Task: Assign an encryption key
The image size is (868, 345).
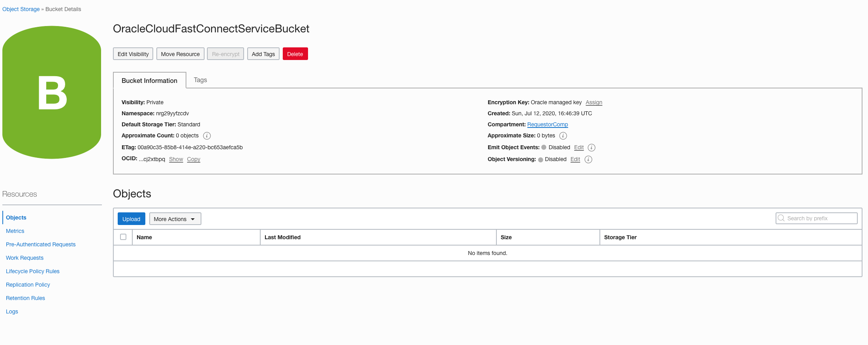Action: pos(594,102)
